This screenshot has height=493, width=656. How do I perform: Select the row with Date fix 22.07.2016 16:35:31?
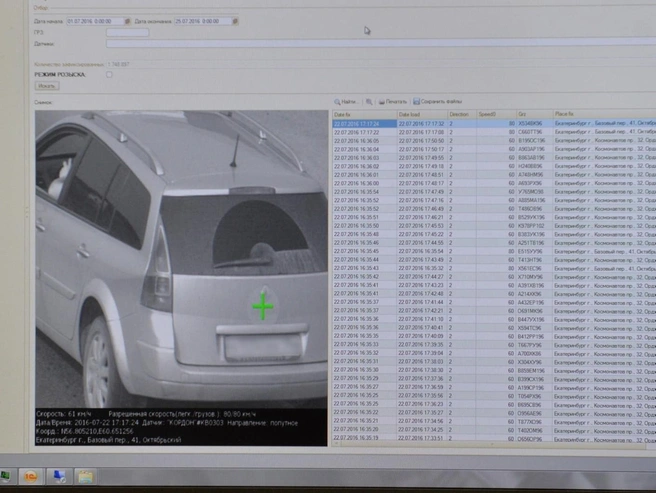(x=494, y=362)
